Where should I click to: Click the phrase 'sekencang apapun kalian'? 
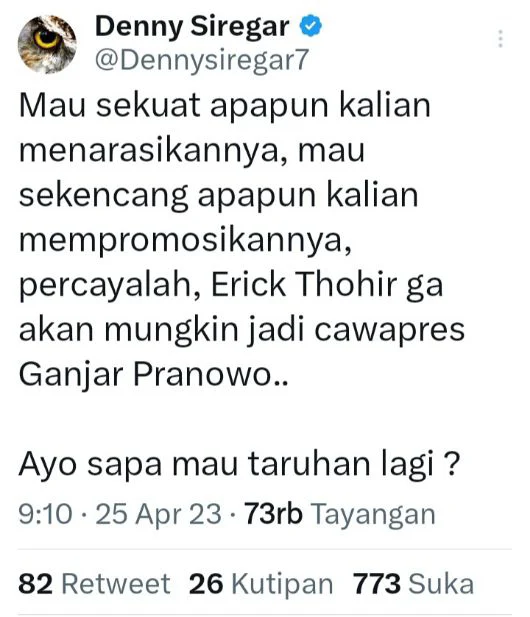tap(218, 196)
